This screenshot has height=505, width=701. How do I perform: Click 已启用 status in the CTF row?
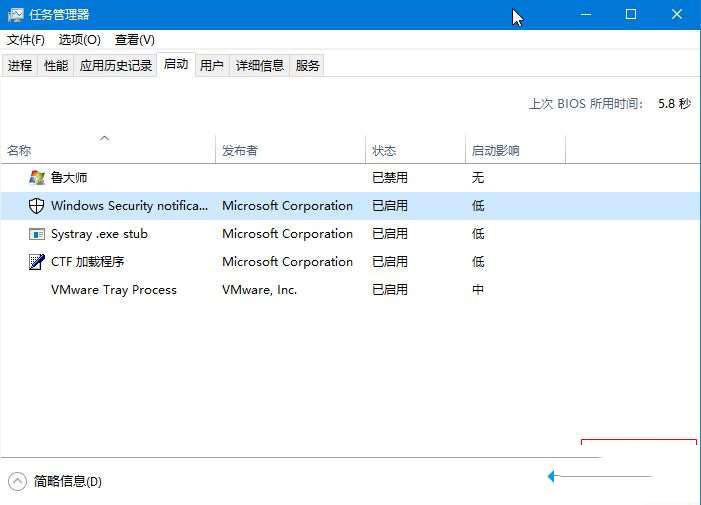pos(390,262)
